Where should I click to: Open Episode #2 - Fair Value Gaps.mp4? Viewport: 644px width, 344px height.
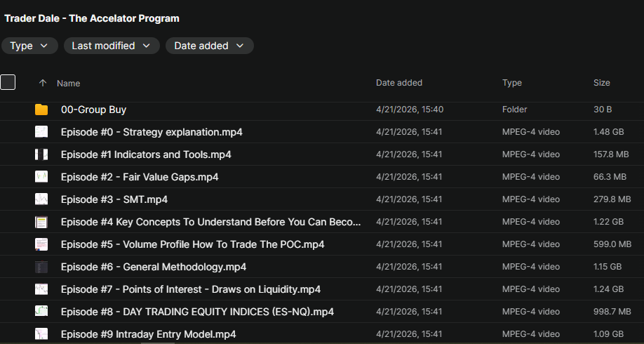tap(140, 177)
